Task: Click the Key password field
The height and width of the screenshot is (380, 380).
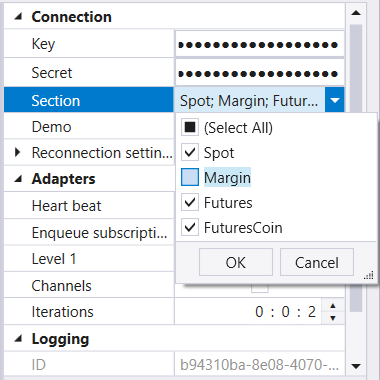Action: 260,44
